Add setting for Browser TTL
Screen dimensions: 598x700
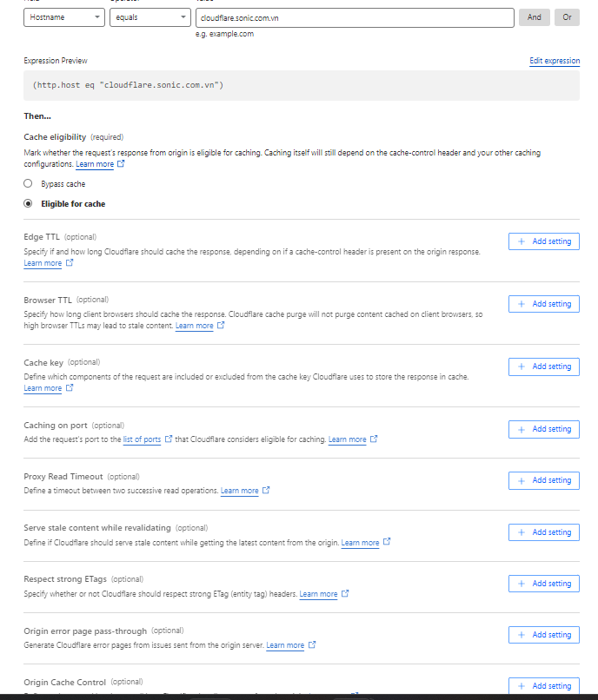pyautogui.click(x=543, y=304)
